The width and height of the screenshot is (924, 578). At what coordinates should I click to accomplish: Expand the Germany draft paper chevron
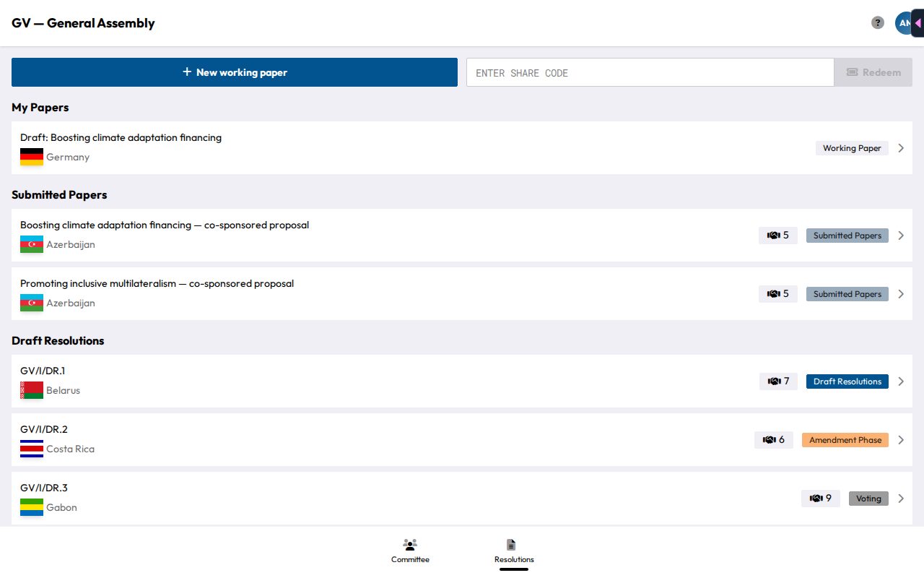(x=901, y=148)
